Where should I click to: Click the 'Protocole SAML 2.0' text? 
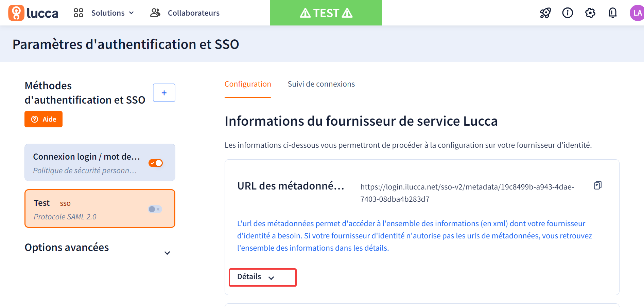tap(65, 217)
